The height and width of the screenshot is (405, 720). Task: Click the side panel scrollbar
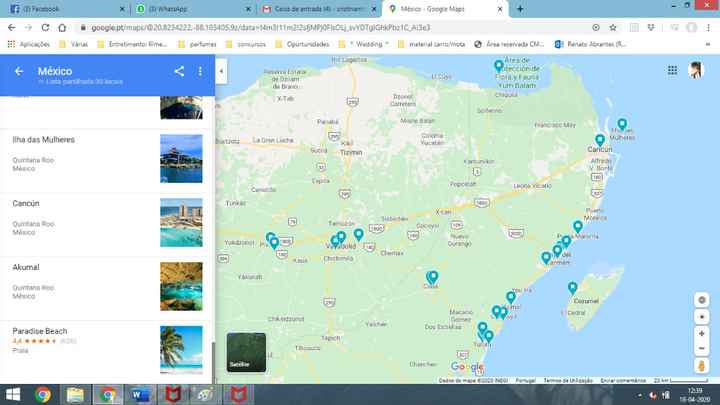(x=213, y=363)
